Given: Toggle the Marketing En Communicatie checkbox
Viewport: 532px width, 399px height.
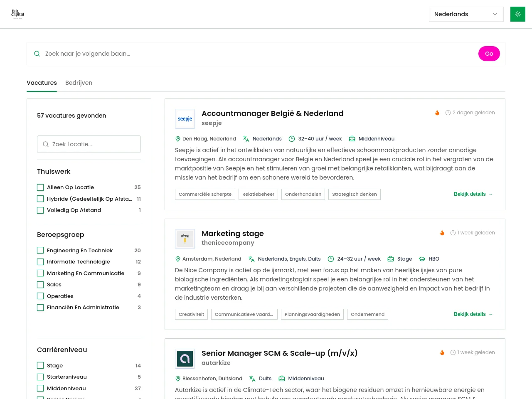Looking at the screenshot, I should pos(40,273).
